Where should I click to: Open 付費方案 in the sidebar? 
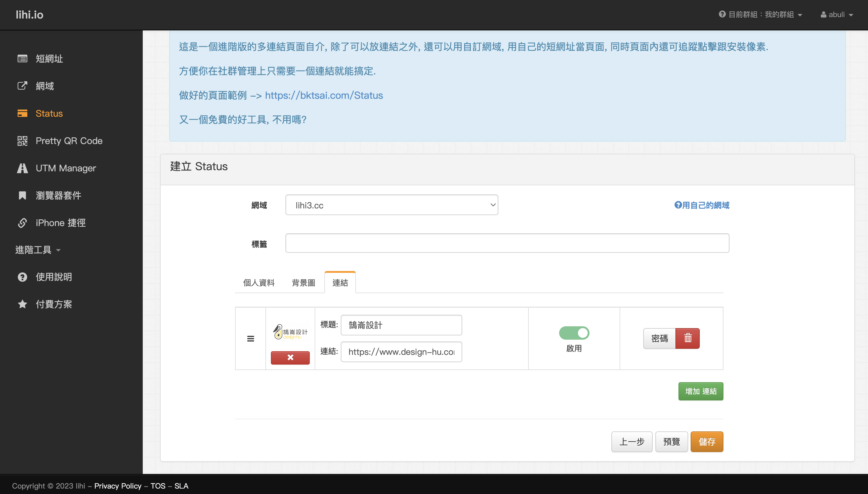[x=54, y=304]
